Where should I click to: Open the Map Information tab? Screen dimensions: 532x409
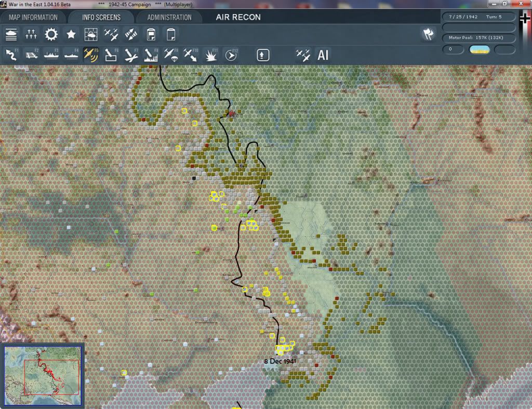(x=33, y=17)
